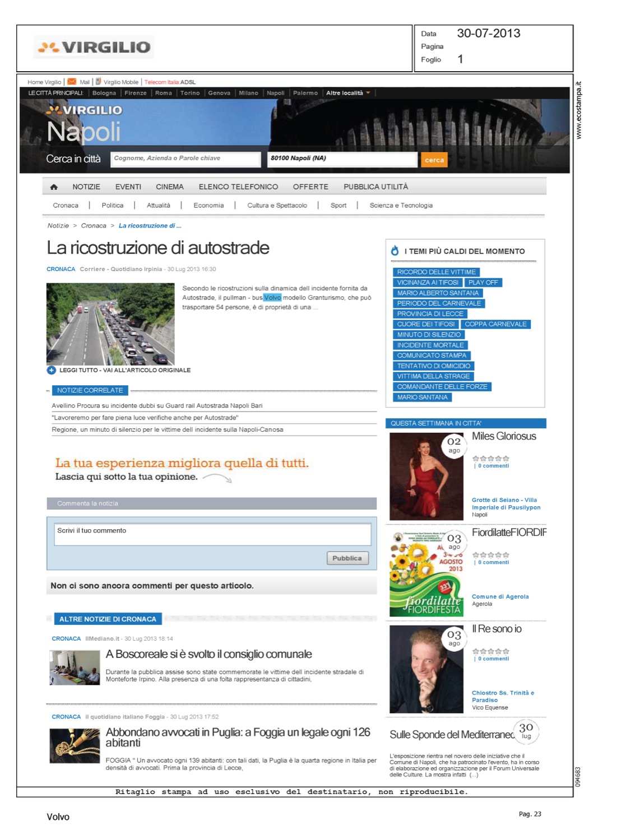Rate Miles Gloriosus using the star icons
This screenshot has height=840, width=617.
tap(490, 459)
